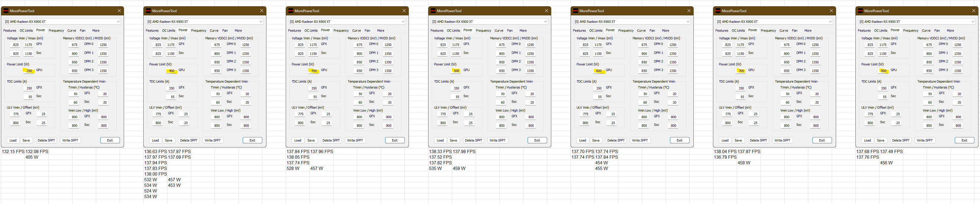Click the 137.70 FPS result

coord(583,151)
